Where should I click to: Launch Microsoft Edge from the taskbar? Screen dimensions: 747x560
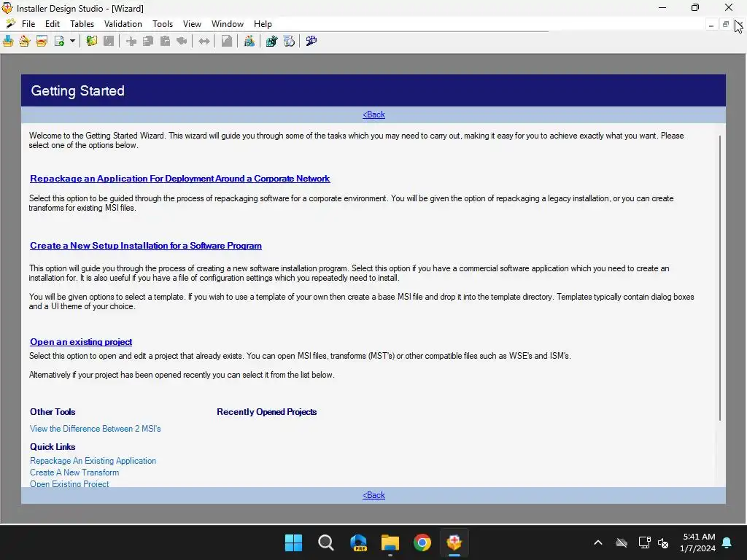pyautogui.click(x=358, y=542)
